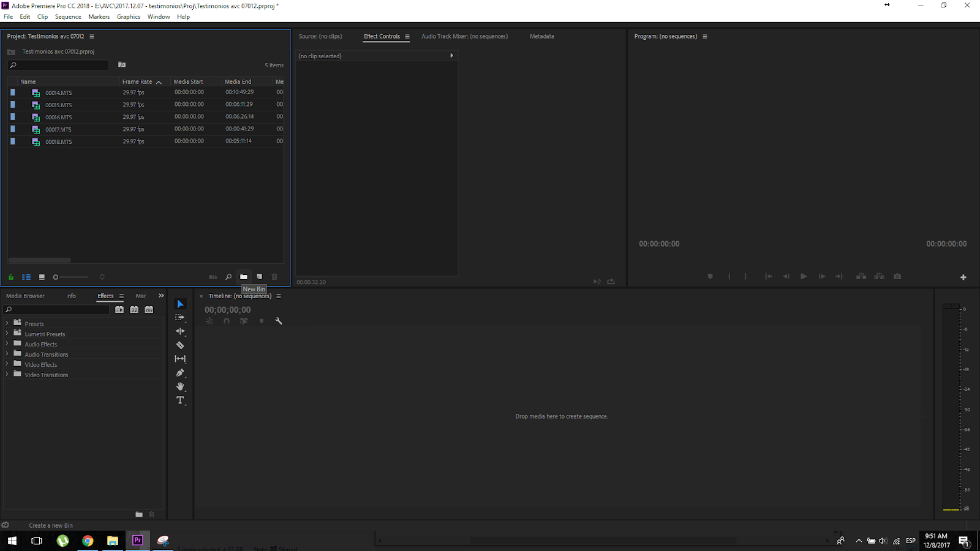Open File Explorer from the taskbar
The width and height of the screenshot is (980, 551).
[113, 541]
